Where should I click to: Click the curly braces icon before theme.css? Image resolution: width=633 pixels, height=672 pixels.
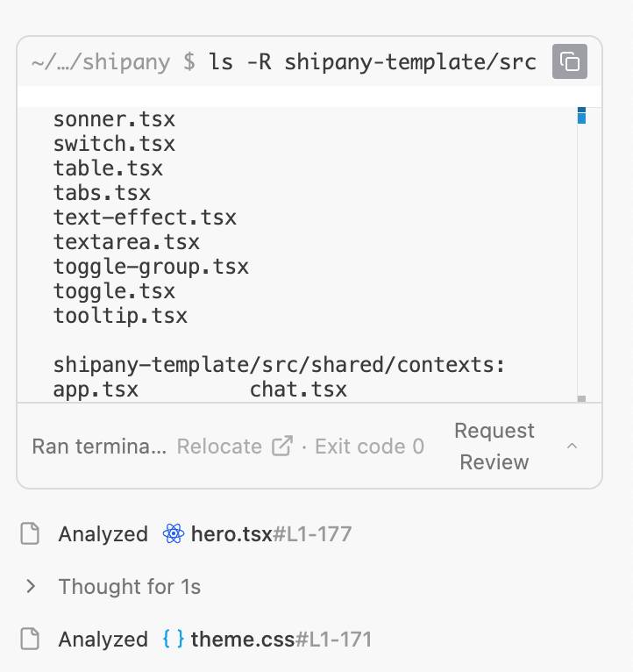coord(174,639)
